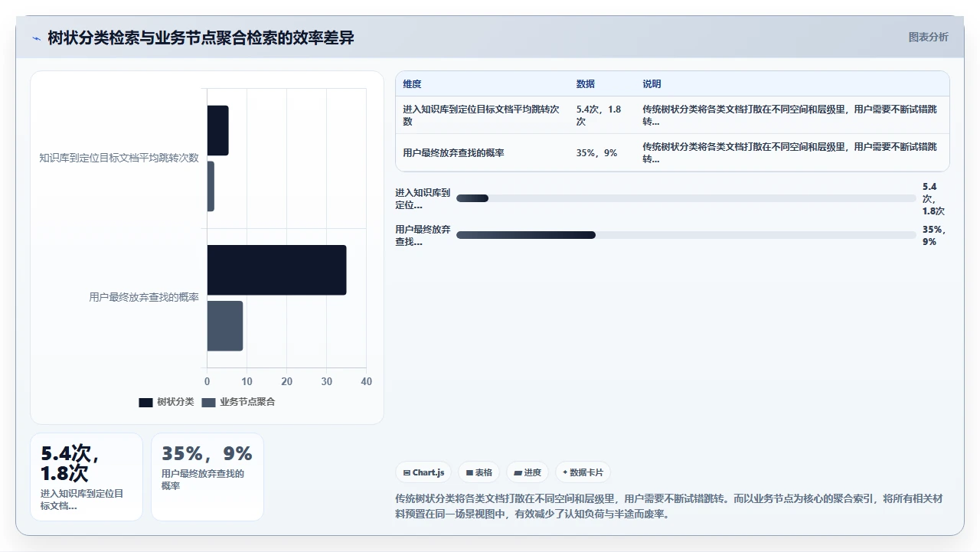Click the progress label 用户最终放弃查找...
This screenshot has height=552, width=980.
[423, 235]
